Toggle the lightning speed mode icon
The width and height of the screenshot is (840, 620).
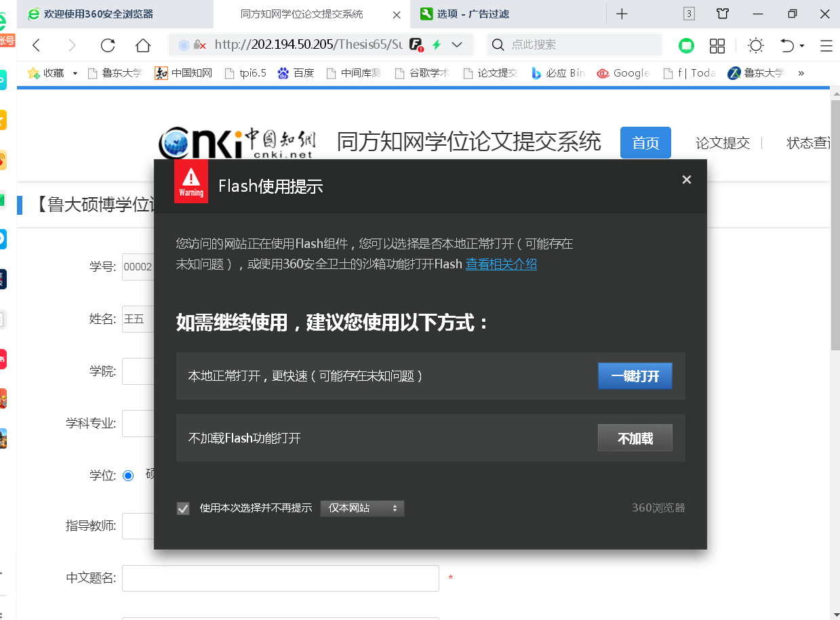[x=437, y=45]
